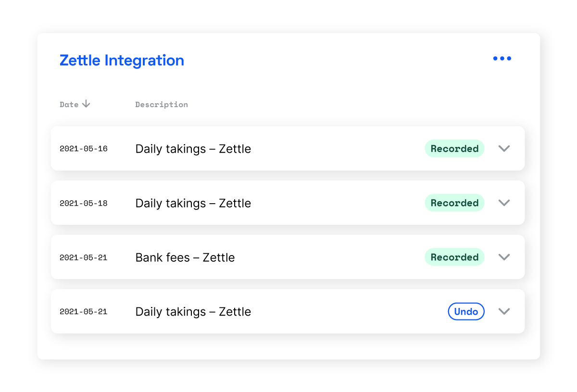Click the Recorded badge for 2021-05-16
This screenshot has height=392, width=577.
tap(454, 148)
